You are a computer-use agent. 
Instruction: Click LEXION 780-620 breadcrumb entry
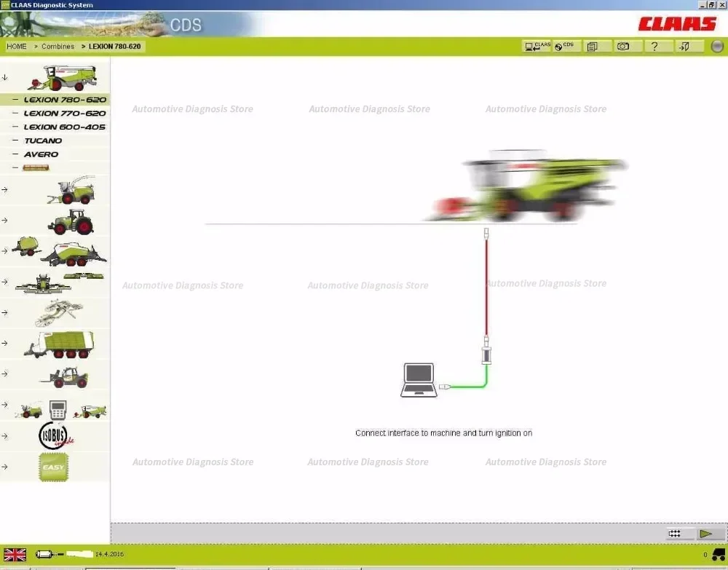tap(114, 47)
